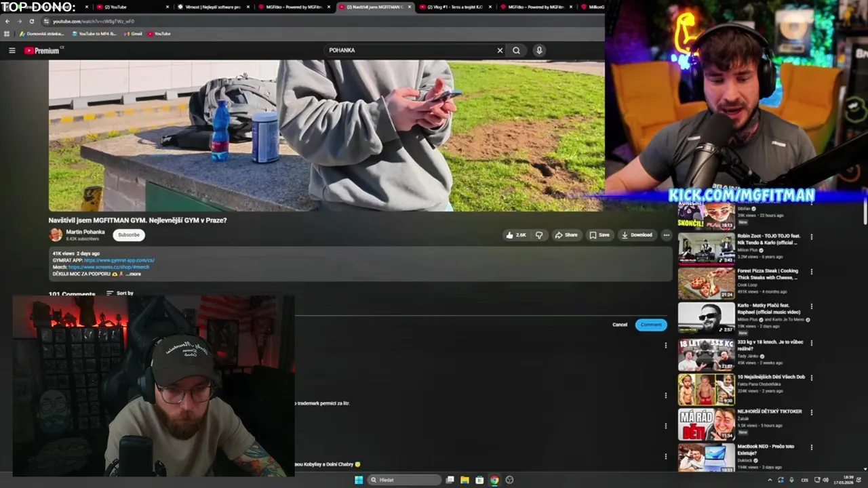Open Microsoft Store from taskbar
The width and height of the screenshot is (868, 488).
point(479,480)
